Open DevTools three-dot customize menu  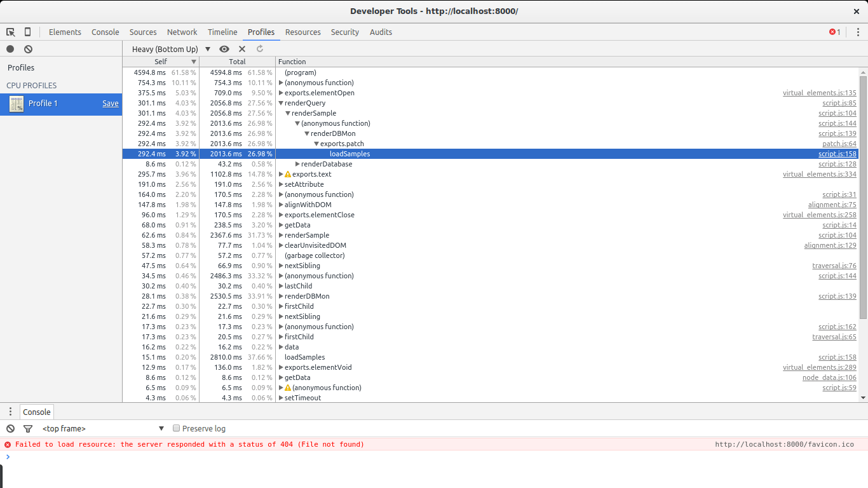click(858, 32)
